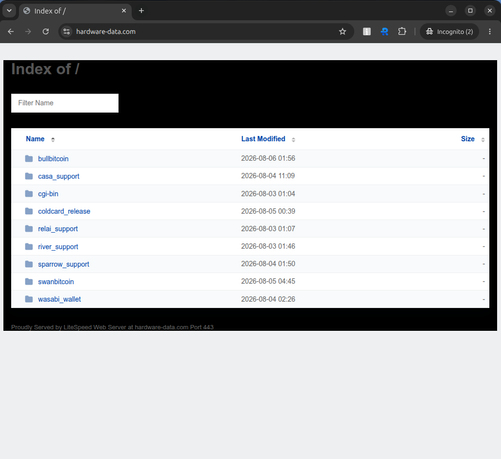Click the date 2026-08-03 01:46
This screenshot has height=459, width=501.
268,246
